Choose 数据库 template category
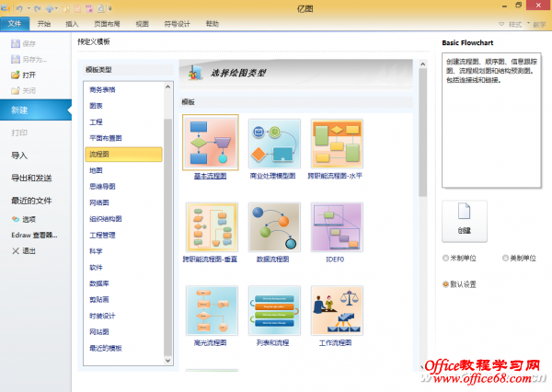The image size is (552, 392). point(99,283)
